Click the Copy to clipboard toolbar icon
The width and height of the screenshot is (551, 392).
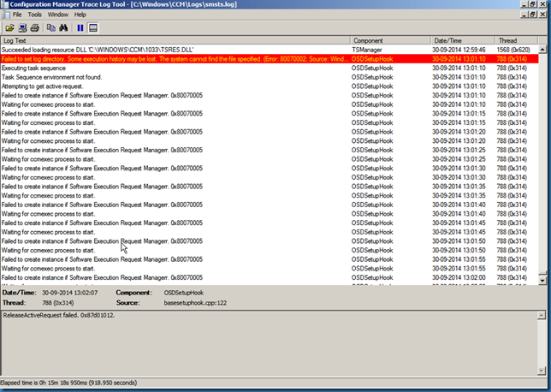[51, 27]
